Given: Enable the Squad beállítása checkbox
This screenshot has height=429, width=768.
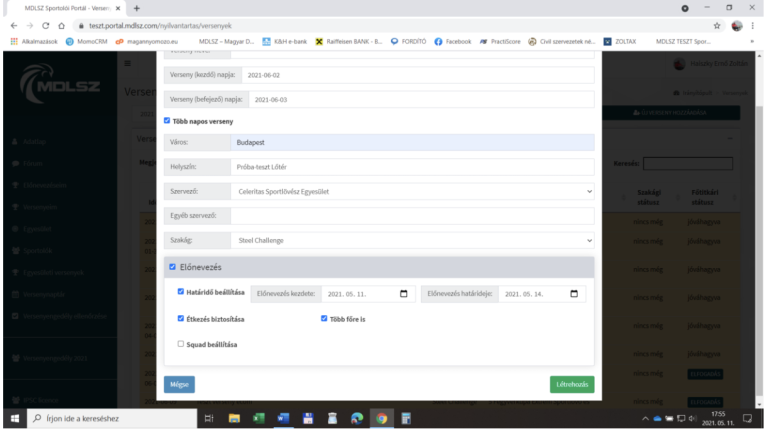Looking at the screenshot, I should coord(181,344).
